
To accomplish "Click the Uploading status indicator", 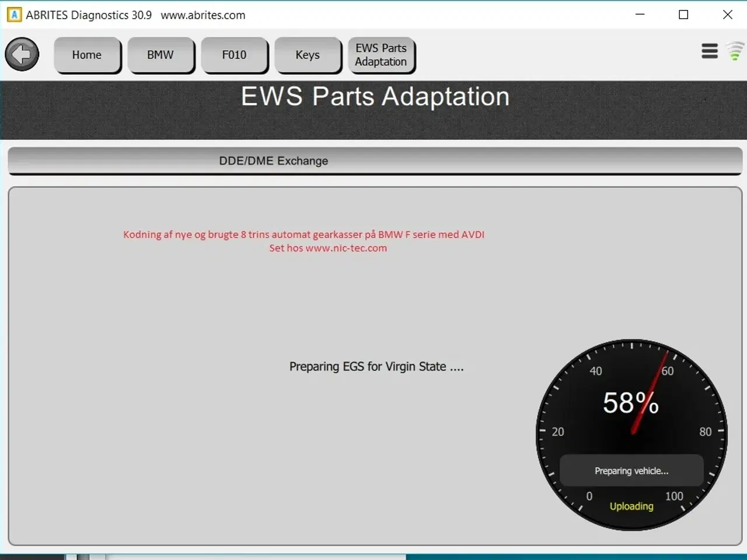I will click(631, 506).
